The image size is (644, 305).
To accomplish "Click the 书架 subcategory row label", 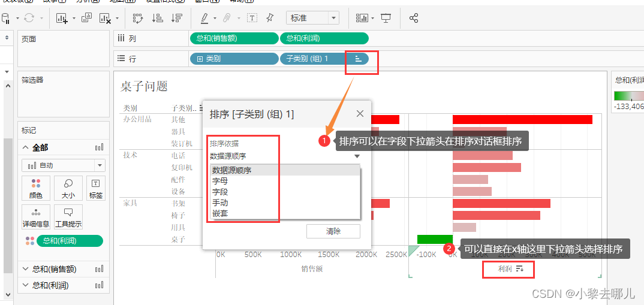I will click(178, 203).
